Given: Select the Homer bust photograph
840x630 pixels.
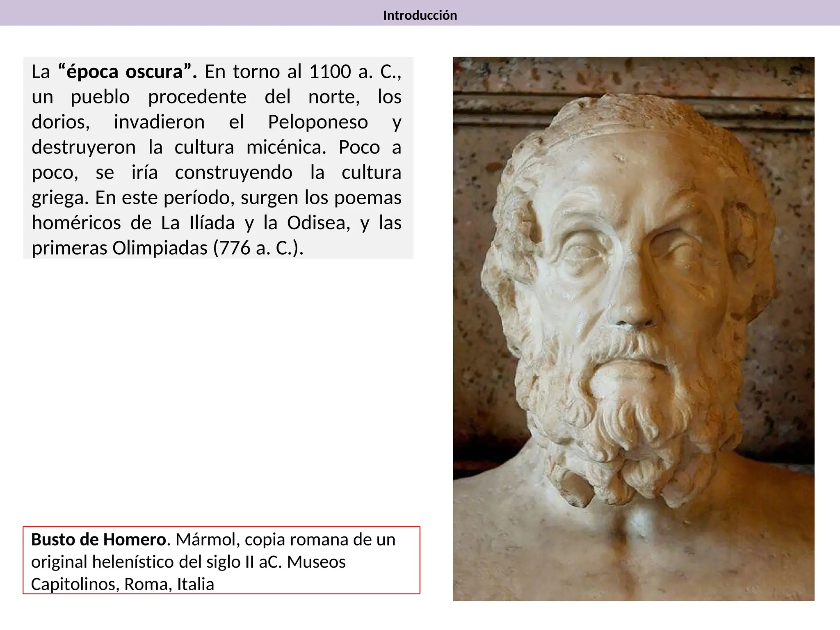Looking at the screenshot, I should [x=633, y=328].
